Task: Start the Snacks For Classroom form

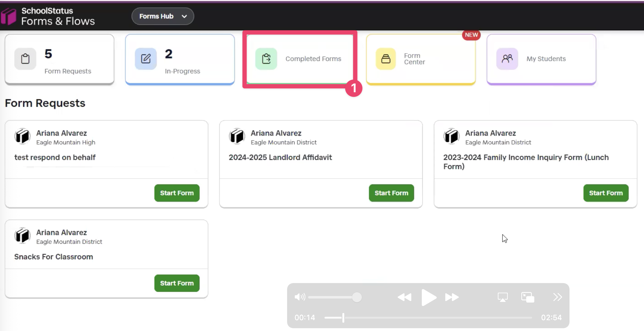Action: coord(177,283)
